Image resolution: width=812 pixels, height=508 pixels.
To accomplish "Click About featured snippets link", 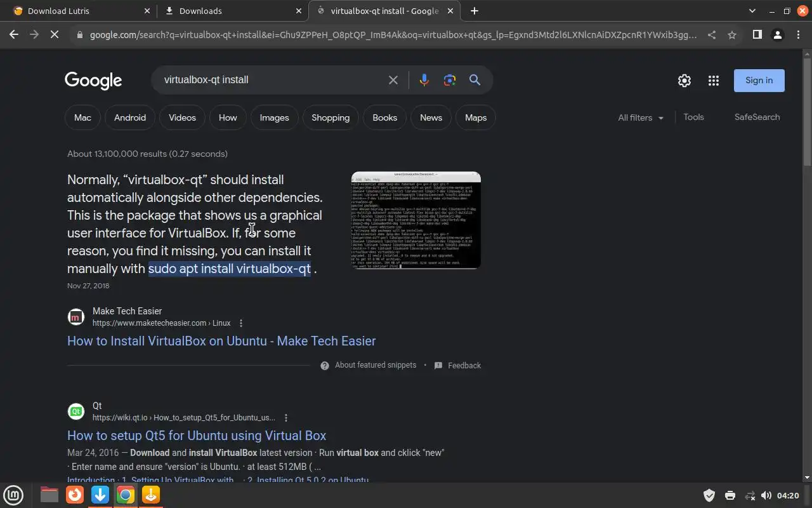I will pyautogui.click(x=376, y=365).
